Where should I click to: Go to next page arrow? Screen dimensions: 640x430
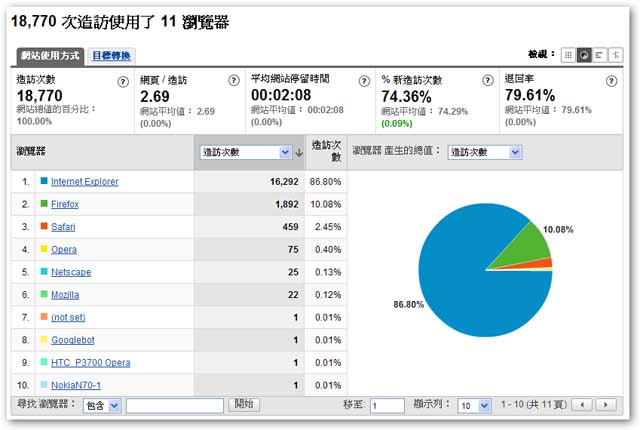606,405
